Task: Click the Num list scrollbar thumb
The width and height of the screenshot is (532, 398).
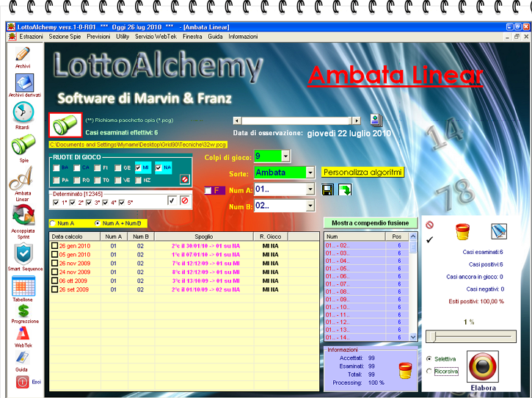Action: [413, 247]
